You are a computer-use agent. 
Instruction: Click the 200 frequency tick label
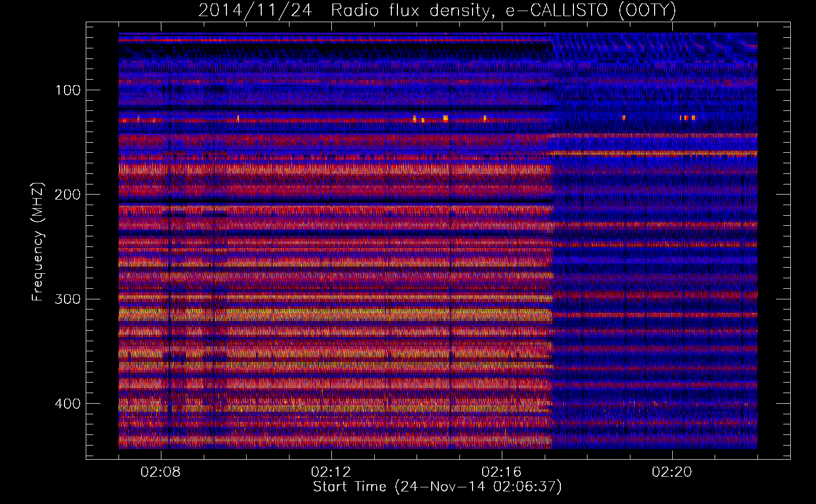(x=68, y=195)
